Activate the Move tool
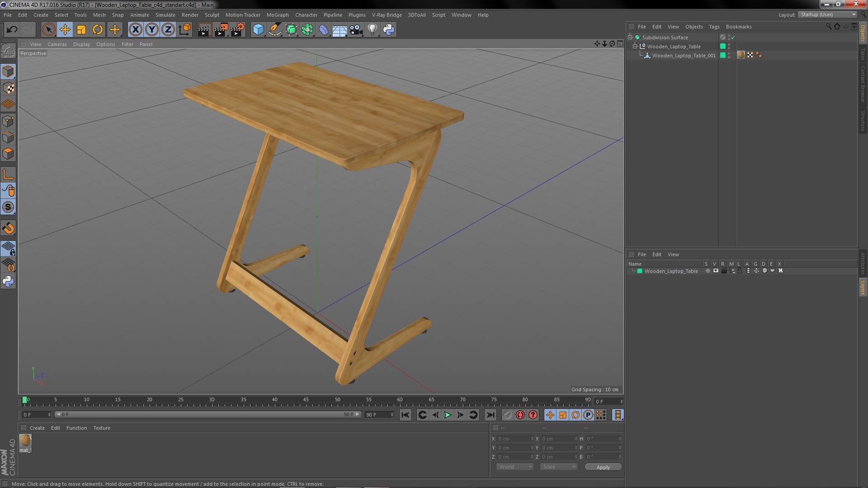868x488 pixels. click(x=65, y=30)
